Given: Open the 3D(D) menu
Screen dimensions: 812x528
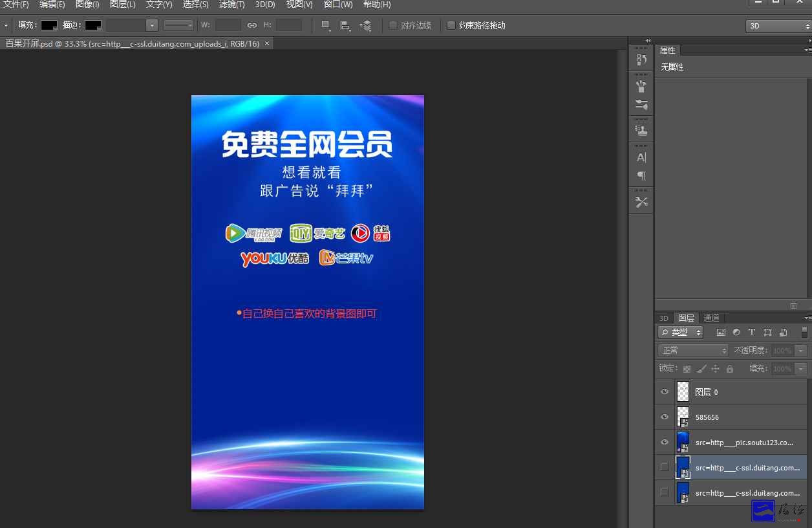Looking at the screenshot, I should (x=265, y=5).
